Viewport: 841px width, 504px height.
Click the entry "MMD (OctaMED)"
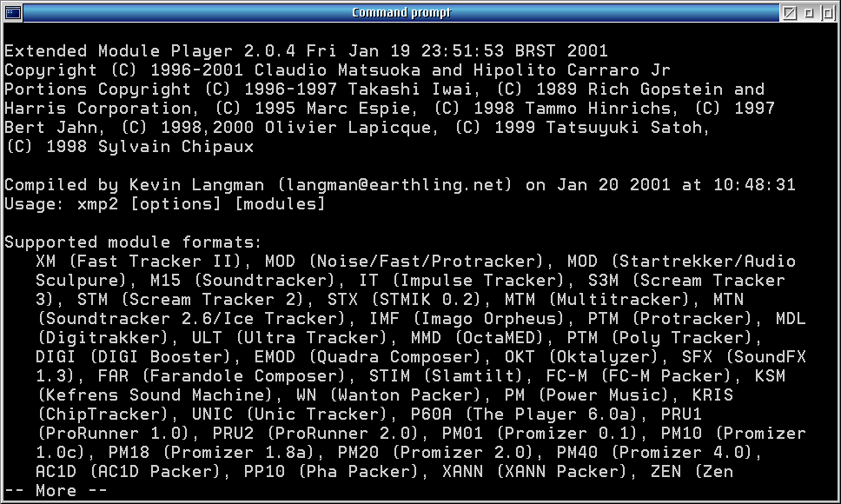[477, 338]
